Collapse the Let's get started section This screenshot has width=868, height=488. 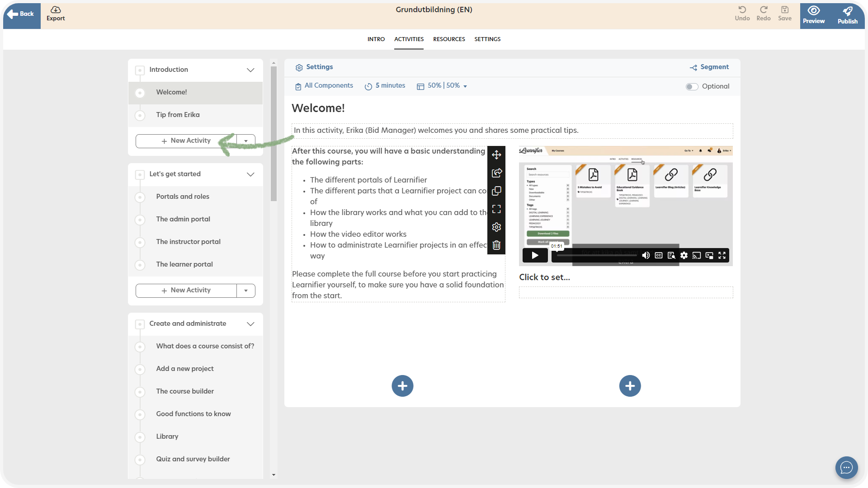coord(250,174)
